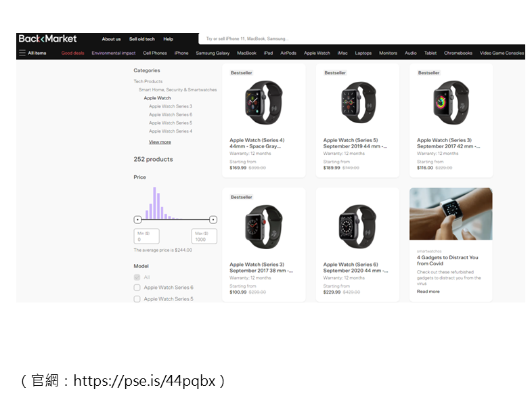This screenshot has width=532, height=400.
Task: Open Series 3 42 mm watch image
Action: pyautogui.click(x=451, y=102)
